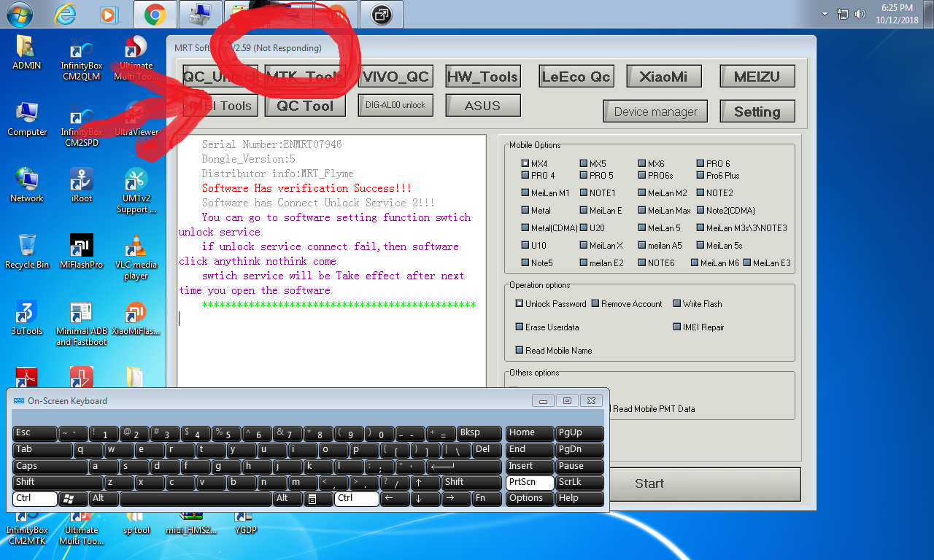This screenshot has width=934, height=560.
Task: Click the volume icon in system tray
Action: point(860,14)
